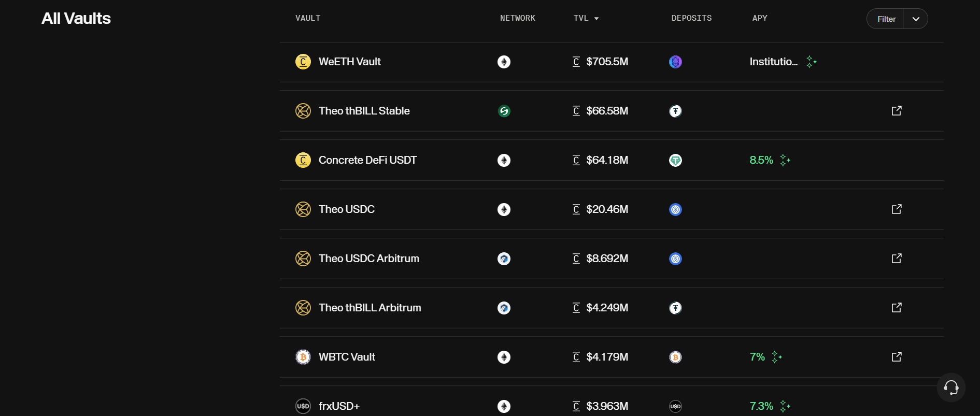
Task: Click Arbitrum network icon for Theo USDC Arbitrum
Action: point(504,259)
